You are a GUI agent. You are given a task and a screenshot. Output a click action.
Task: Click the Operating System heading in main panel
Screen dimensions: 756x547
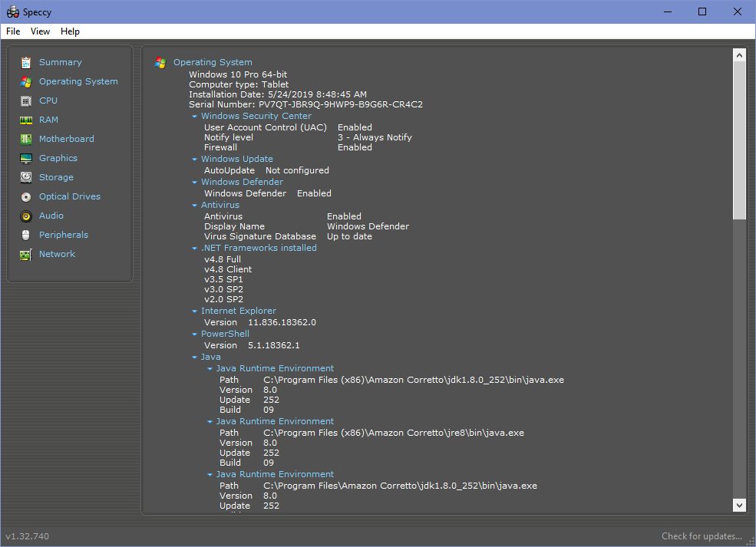pos(213,62)
